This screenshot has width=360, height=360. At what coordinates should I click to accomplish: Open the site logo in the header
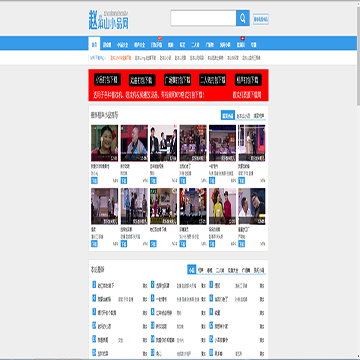click(x=109, y=20)
